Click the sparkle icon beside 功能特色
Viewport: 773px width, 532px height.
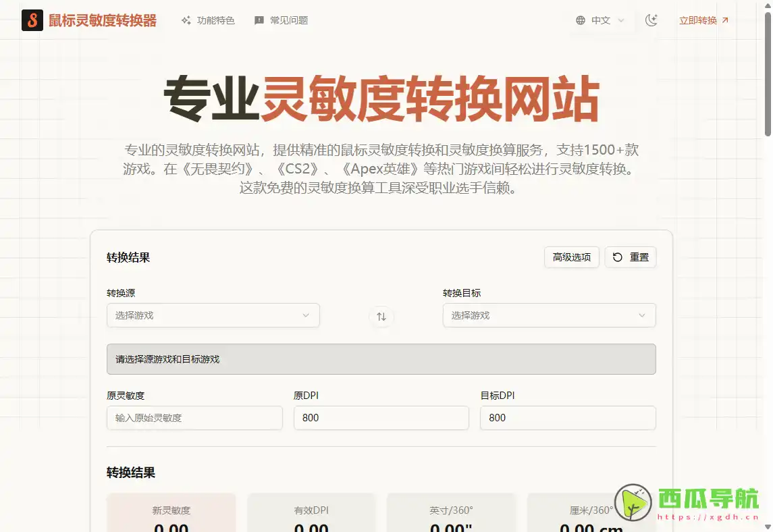click(x=186, y=20)
